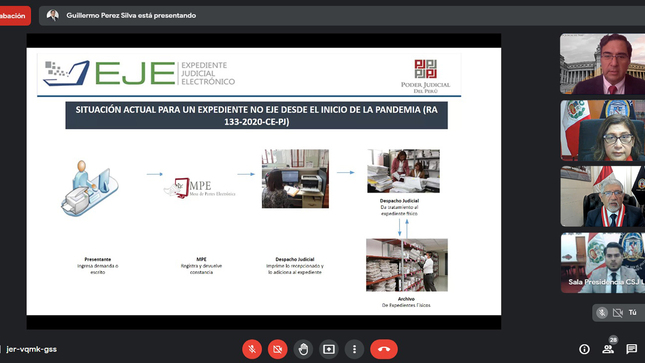This screenshot has height=363, width=645.
Task: Open the chat panel icon
Action: pos(631,349)
